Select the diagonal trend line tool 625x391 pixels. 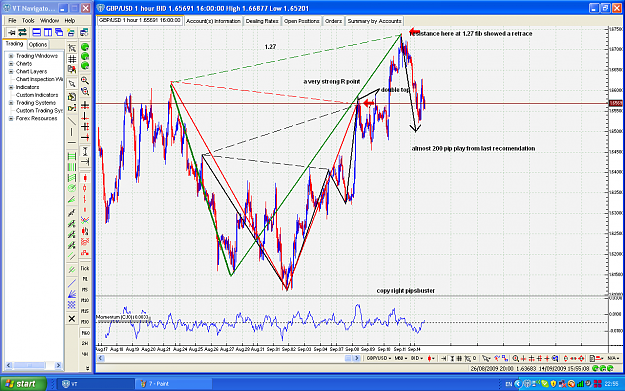pyautogui.click(x=72, y=121)
